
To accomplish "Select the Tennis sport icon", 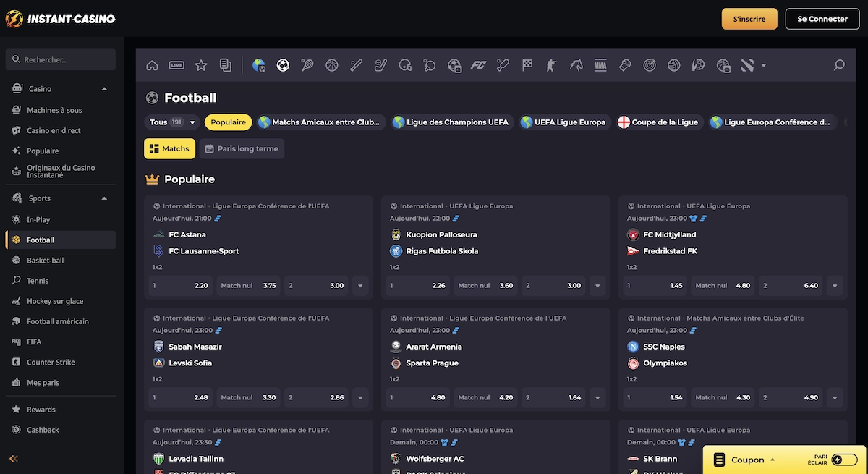I will click(x=307, y=65).
